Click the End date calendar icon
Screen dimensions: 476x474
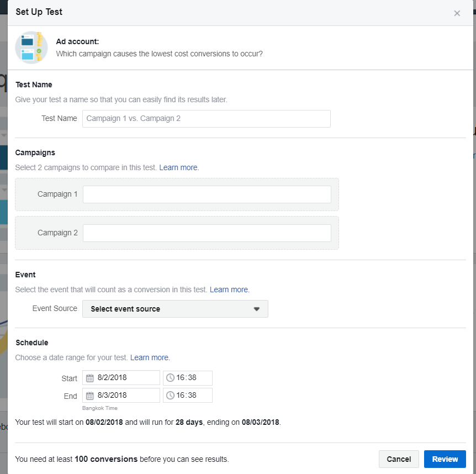91,396
